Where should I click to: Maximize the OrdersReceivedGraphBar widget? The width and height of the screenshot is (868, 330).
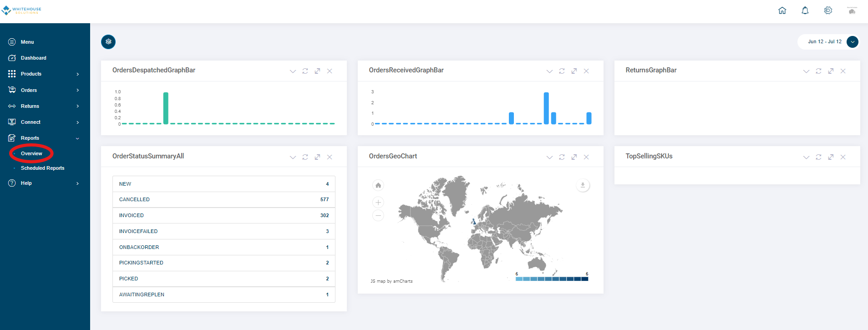574,71
